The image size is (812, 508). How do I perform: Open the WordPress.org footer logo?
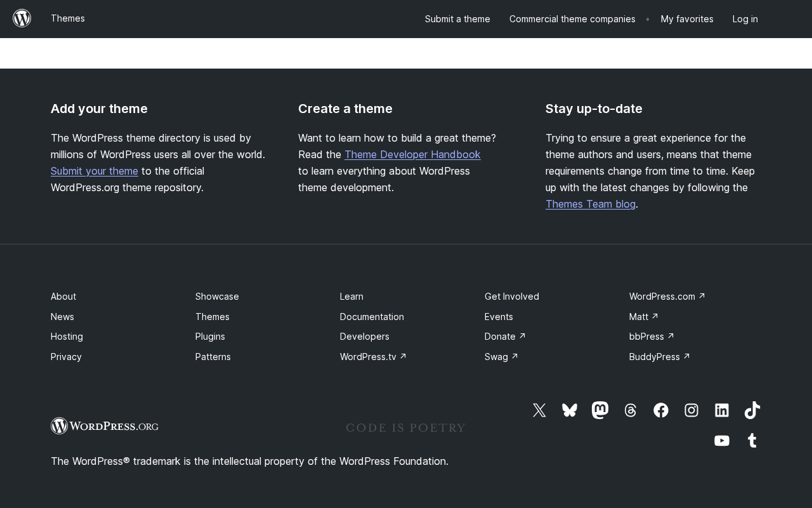pyautogui.click(x=105, y=425)
